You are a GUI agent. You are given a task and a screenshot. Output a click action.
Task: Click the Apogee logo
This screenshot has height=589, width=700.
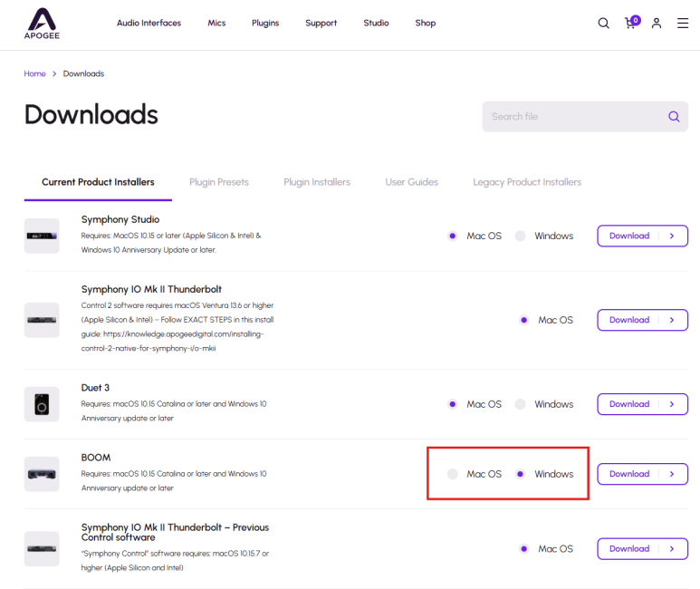pyautogui.click(x=42, y=24)
